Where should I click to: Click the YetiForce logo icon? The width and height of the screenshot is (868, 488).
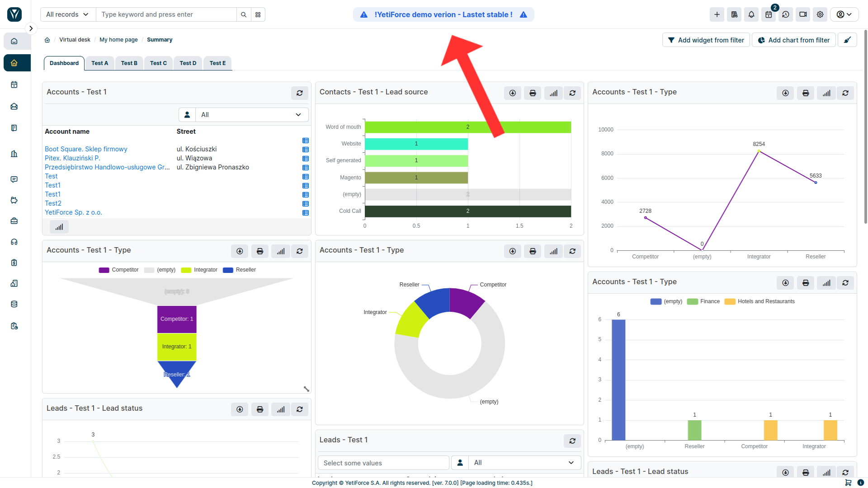pyautogui.click(x=14, y=14)
